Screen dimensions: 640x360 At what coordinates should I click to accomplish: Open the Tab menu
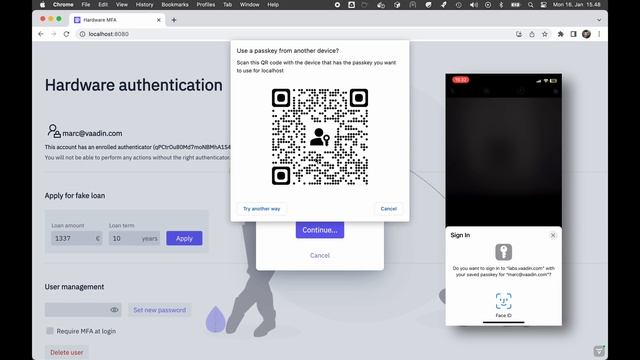click(x=227, y=5)
